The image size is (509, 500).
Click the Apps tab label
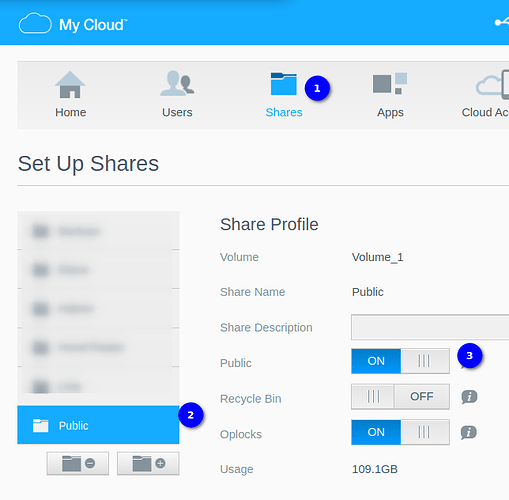pyautogui.click(x=390, y=113)
